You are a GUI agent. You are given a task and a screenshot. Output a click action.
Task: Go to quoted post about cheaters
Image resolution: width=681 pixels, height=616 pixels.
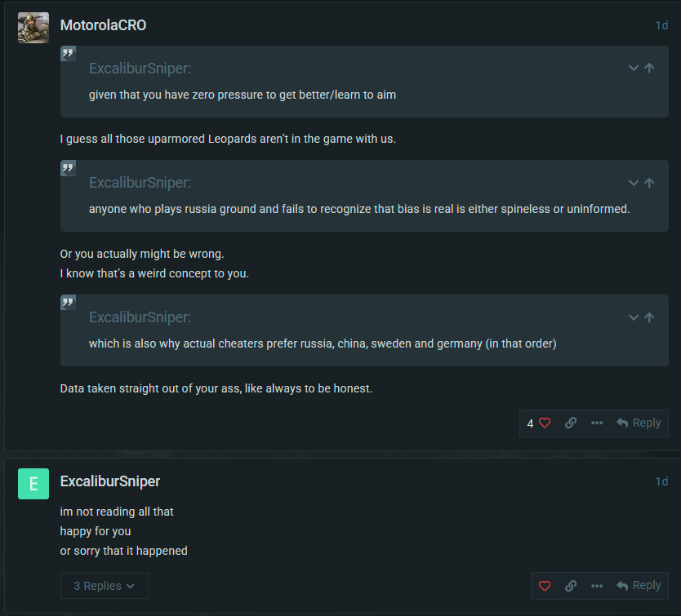point(650,317)
